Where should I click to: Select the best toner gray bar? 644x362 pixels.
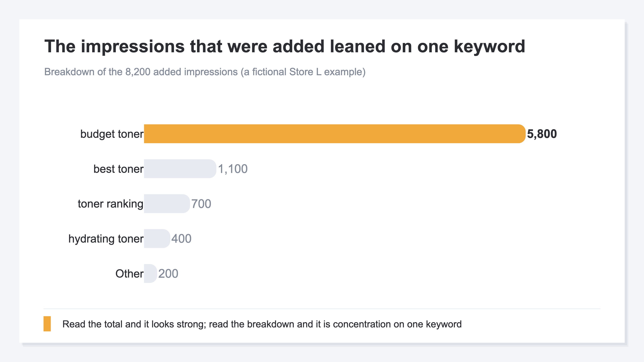click(180, 169)
